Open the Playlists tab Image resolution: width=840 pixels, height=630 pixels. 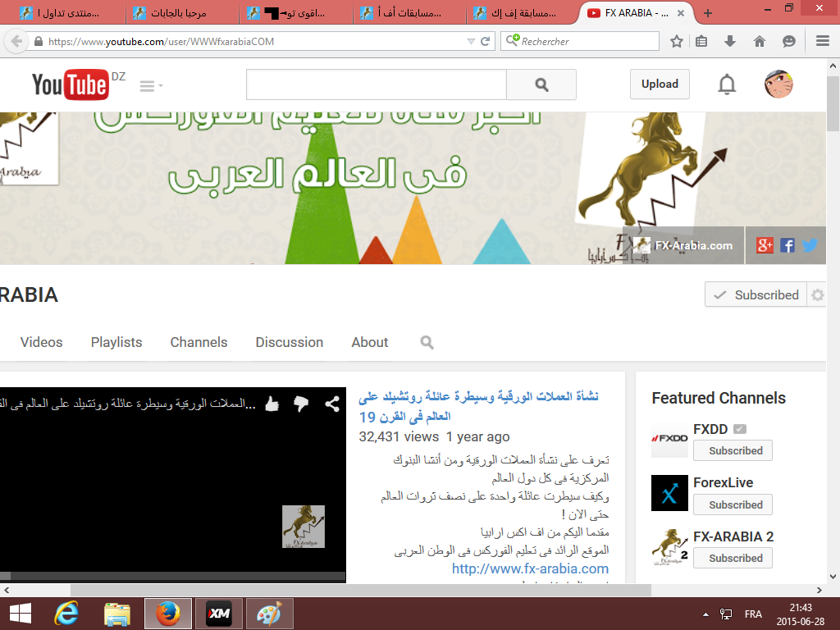[116, 342]
